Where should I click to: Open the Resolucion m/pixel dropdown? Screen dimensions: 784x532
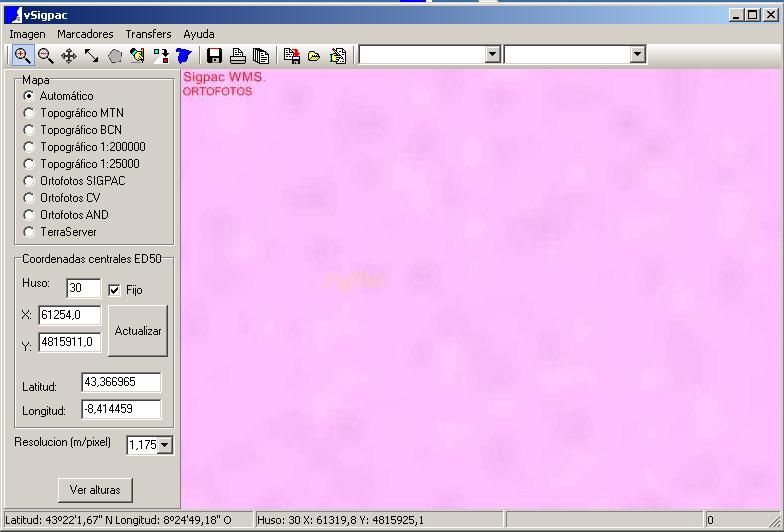[x=165, y=445]
